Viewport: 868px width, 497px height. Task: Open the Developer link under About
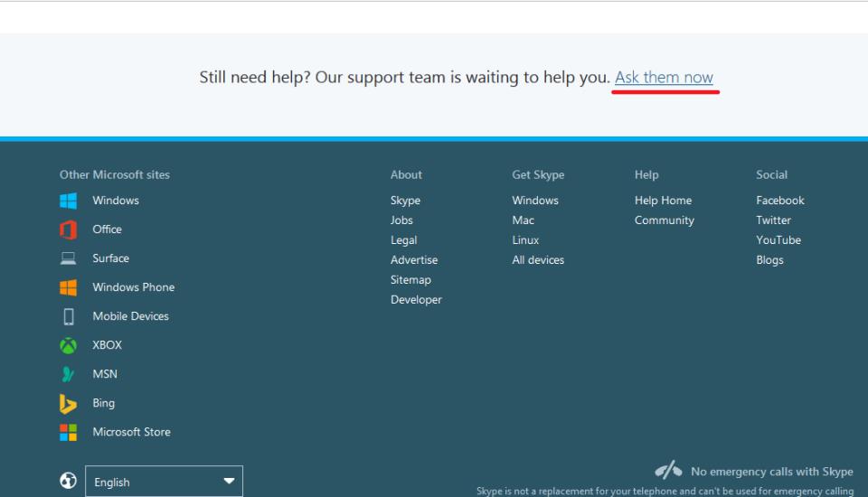(x=416, y=300)
